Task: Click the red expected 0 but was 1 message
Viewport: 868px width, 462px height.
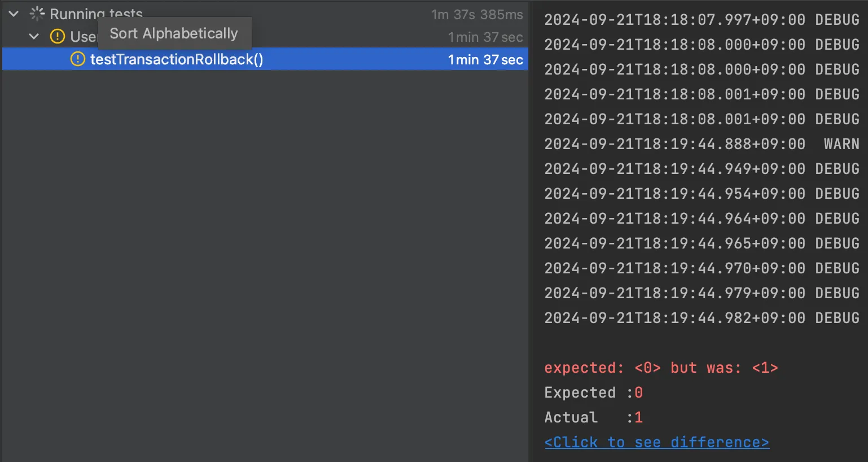Action: tap(661, 368)
